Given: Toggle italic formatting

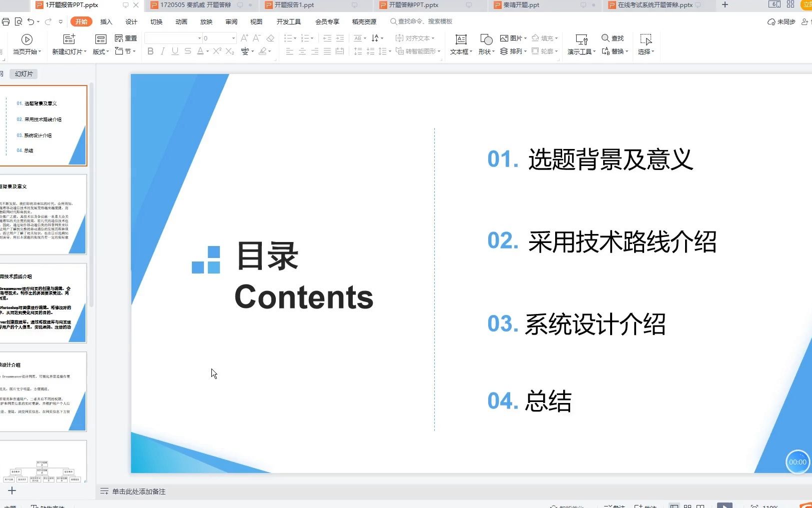Looking at the screenshot, I should click(x=162, y=51).
